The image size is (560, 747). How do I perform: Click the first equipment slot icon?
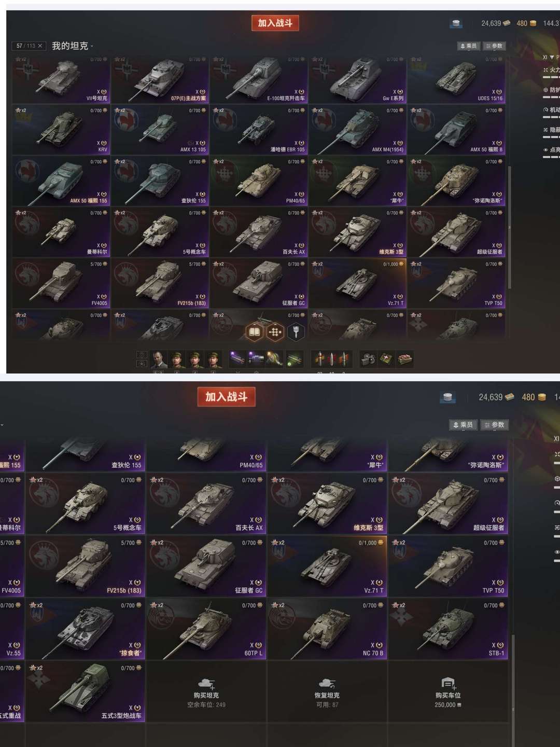(237, 358)
